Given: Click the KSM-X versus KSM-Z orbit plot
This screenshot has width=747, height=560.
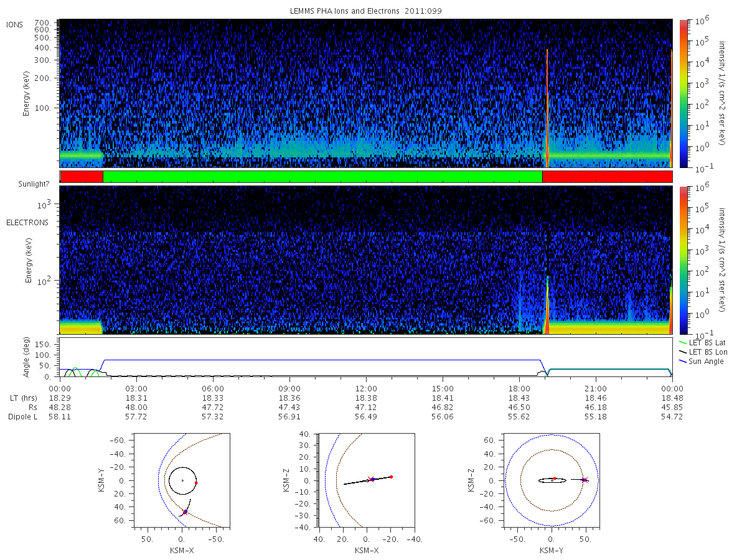Looking at the screenshot, I should click(x=367, y=480).
